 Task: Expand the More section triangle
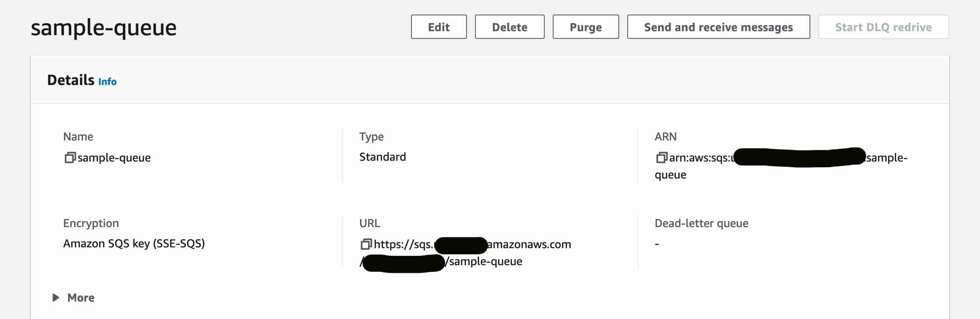click(x=56, y=298)
